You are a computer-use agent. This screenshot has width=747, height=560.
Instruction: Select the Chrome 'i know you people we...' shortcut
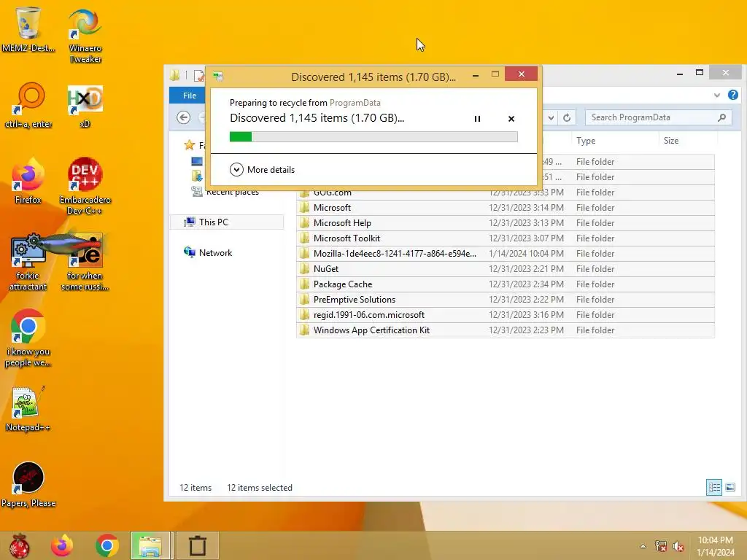tap(28, 338)
